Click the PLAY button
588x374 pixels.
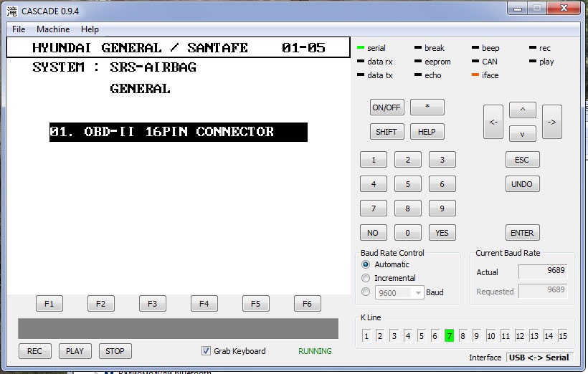(x=75, y=351)
